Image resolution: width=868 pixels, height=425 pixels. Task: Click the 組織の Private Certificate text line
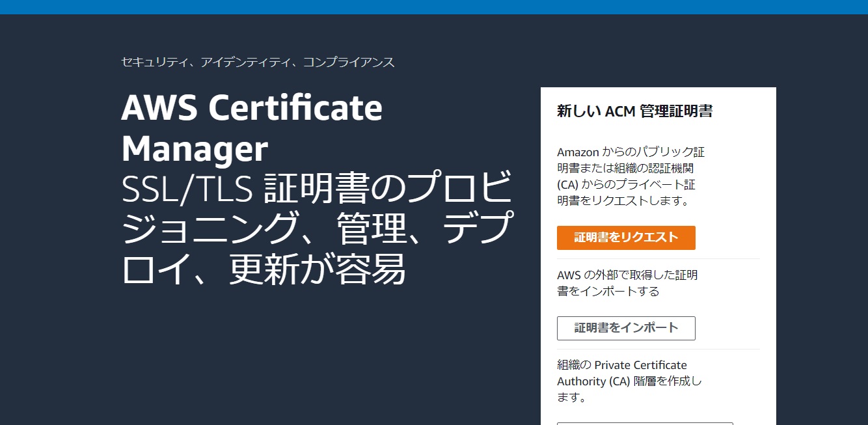click(622, 365)
